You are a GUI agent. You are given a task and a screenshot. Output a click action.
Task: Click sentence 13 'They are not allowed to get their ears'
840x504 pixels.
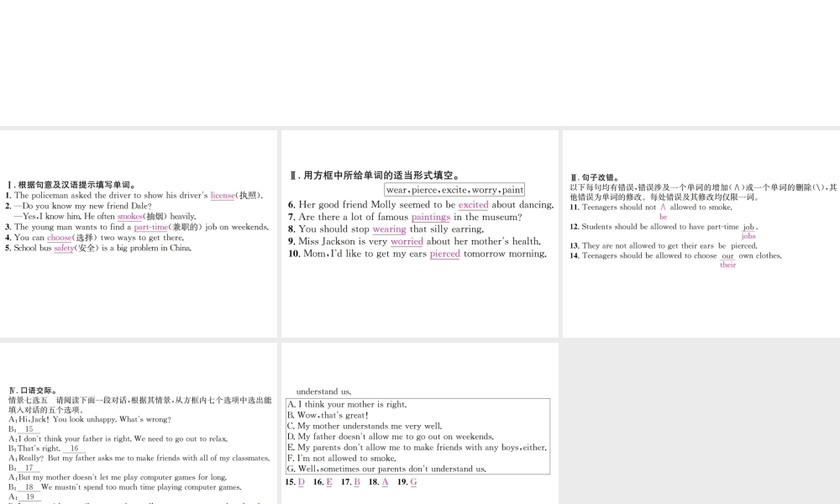(664, 246)
